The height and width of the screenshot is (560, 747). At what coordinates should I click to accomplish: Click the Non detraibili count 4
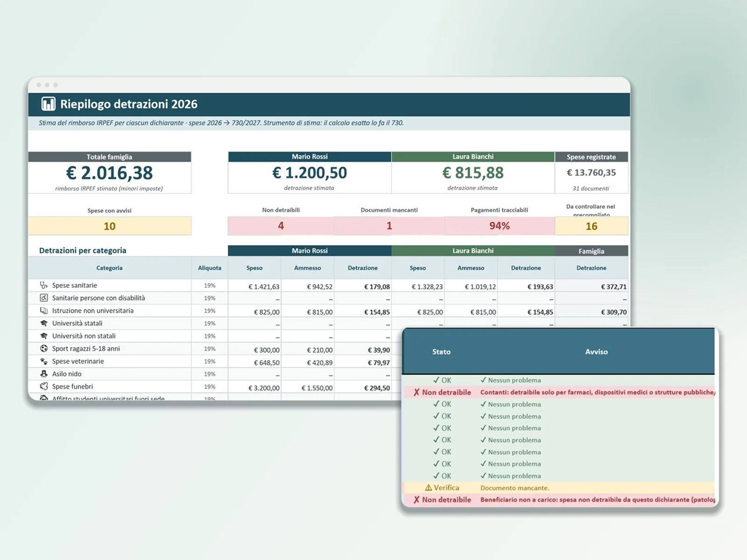(281, 226)
